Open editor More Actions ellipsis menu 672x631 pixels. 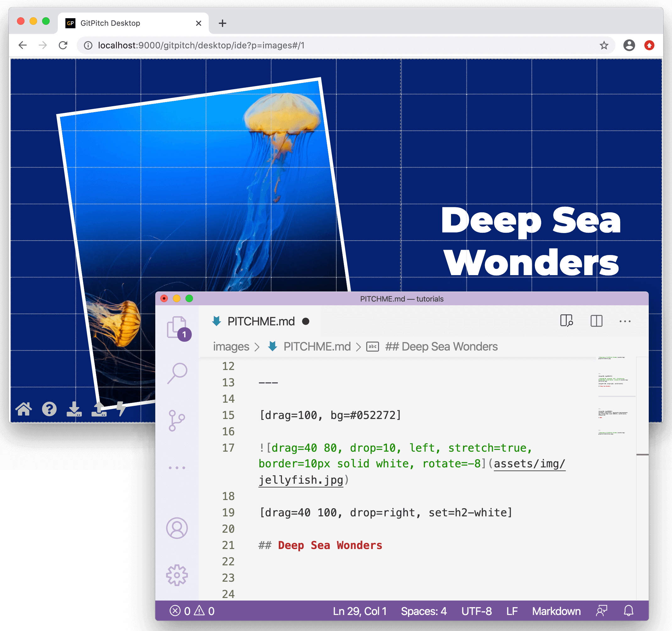[x=625, y=321]
